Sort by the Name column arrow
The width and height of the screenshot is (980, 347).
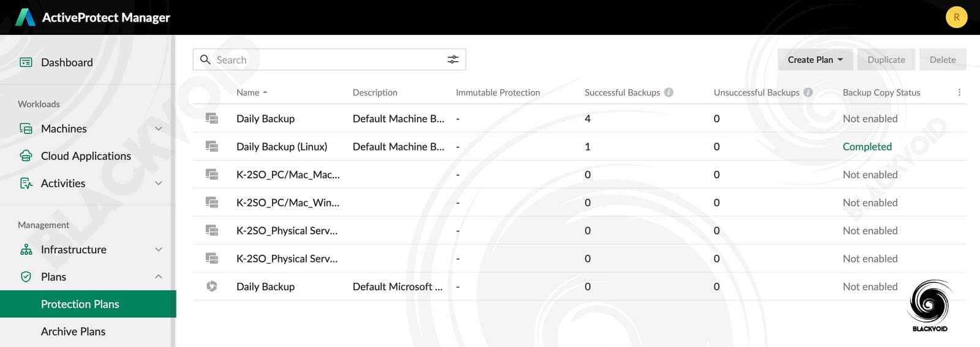(265, 92)
